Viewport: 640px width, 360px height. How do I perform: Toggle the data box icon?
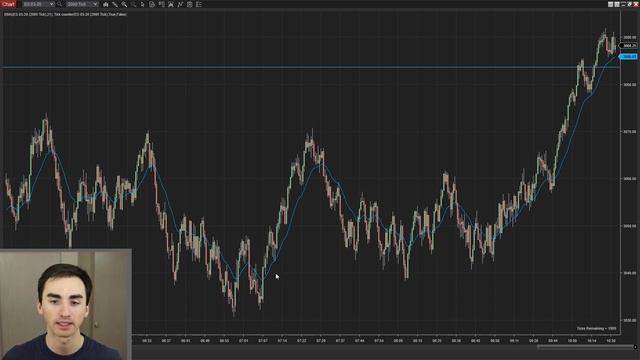click(x=152, y=4)
